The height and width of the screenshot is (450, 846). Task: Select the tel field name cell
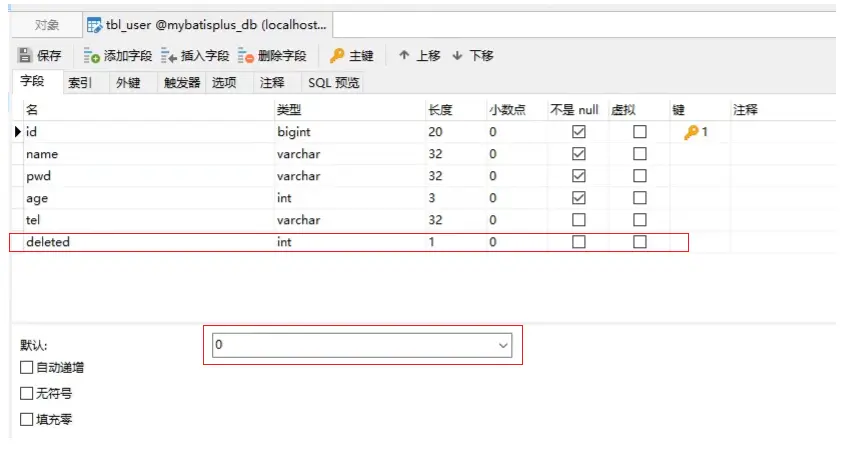click(x=148, y=220)
